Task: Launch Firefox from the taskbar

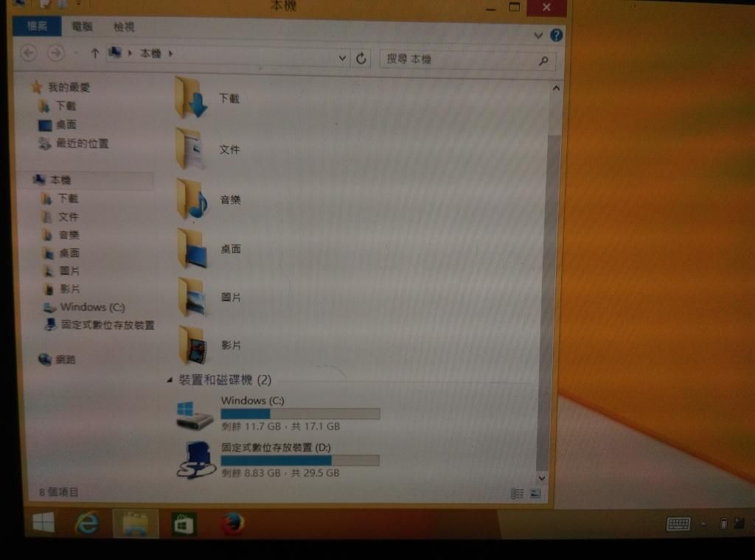Action: tap(232, 524)
